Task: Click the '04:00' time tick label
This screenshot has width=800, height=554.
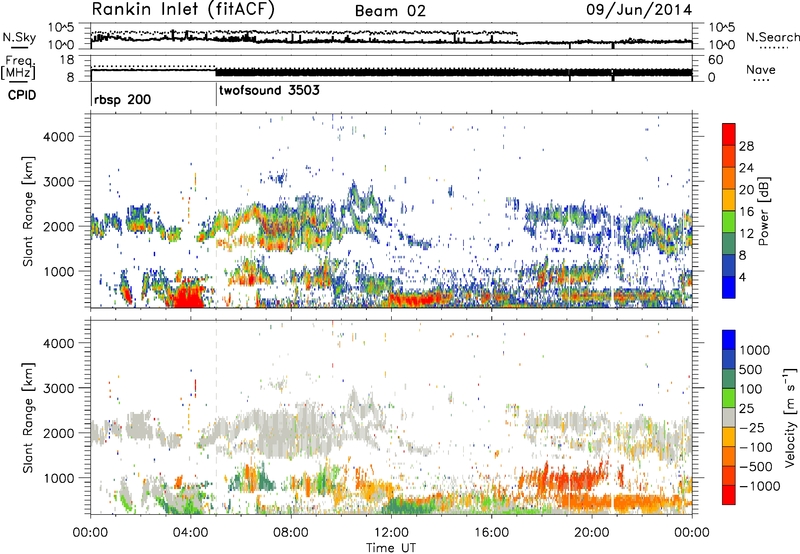Action: [191, 533]
